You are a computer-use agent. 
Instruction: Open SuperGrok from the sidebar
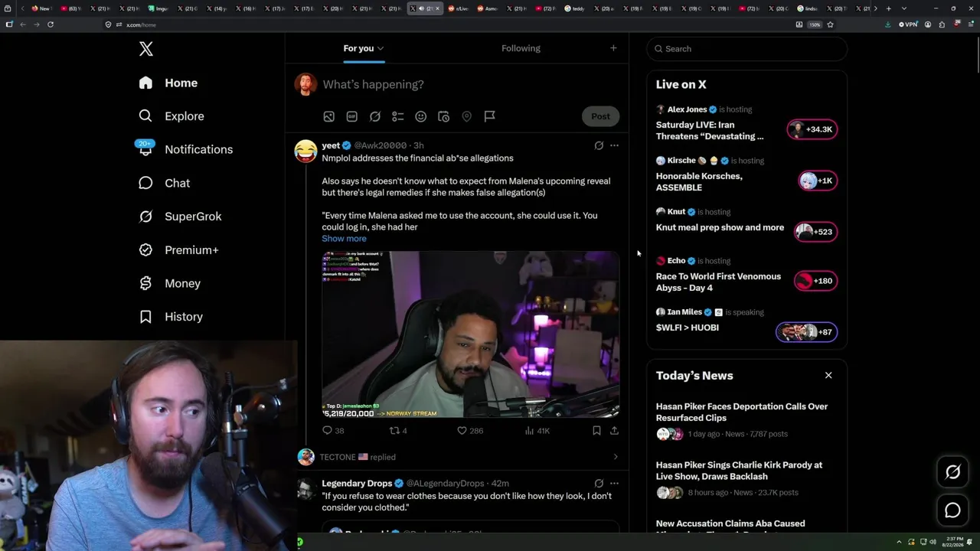pyautogui.click(x=179, y=217)
